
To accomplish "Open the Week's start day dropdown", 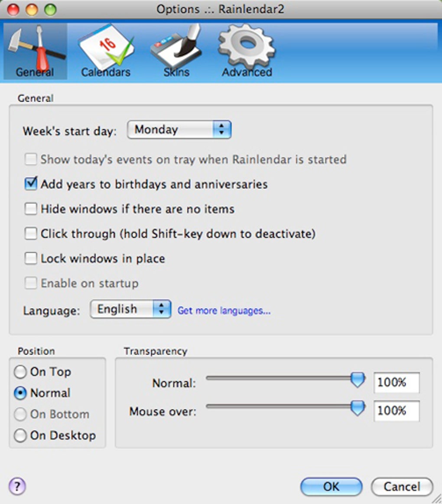I will point(179,130).
